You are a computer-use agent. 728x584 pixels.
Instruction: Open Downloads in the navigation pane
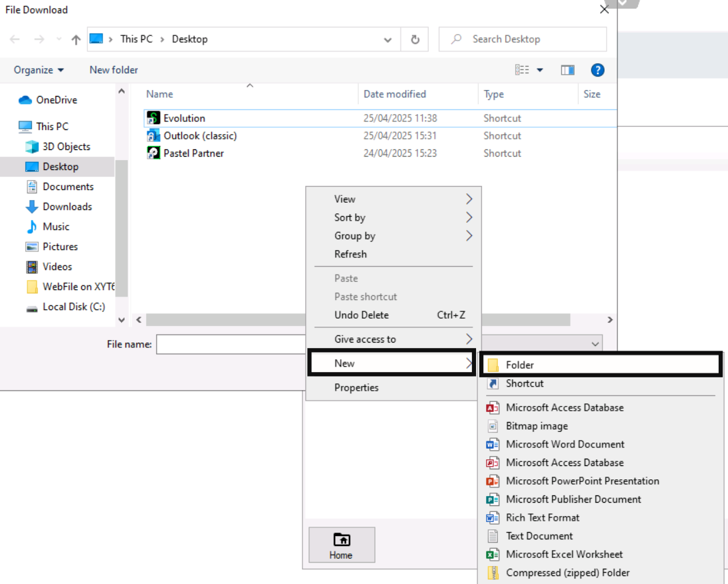pos(67,207)
